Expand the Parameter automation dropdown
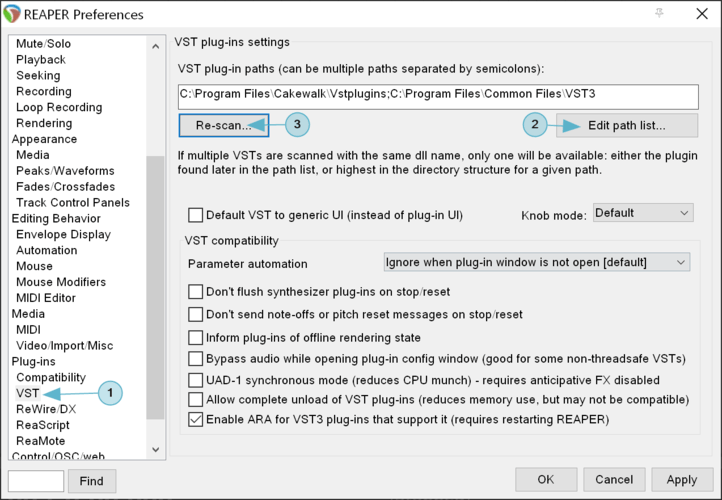 (536, 262)
